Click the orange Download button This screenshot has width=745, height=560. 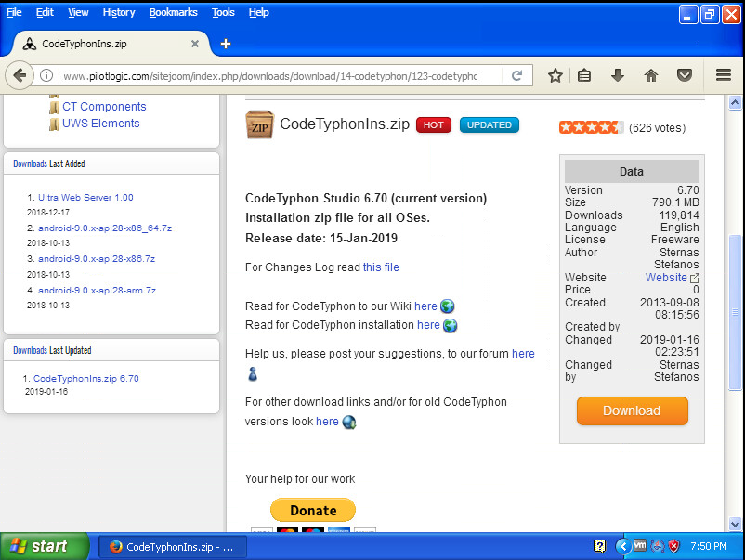(x=632, y=410)
